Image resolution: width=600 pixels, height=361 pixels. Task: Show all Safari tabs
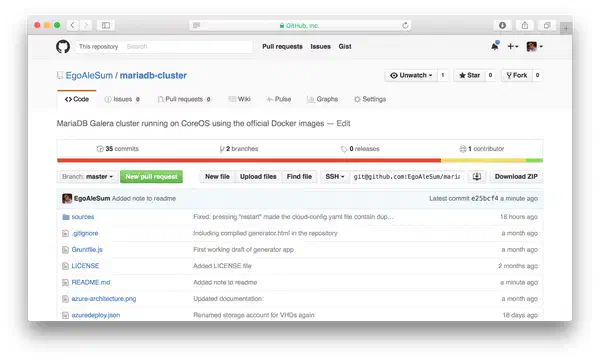point(547,25)
